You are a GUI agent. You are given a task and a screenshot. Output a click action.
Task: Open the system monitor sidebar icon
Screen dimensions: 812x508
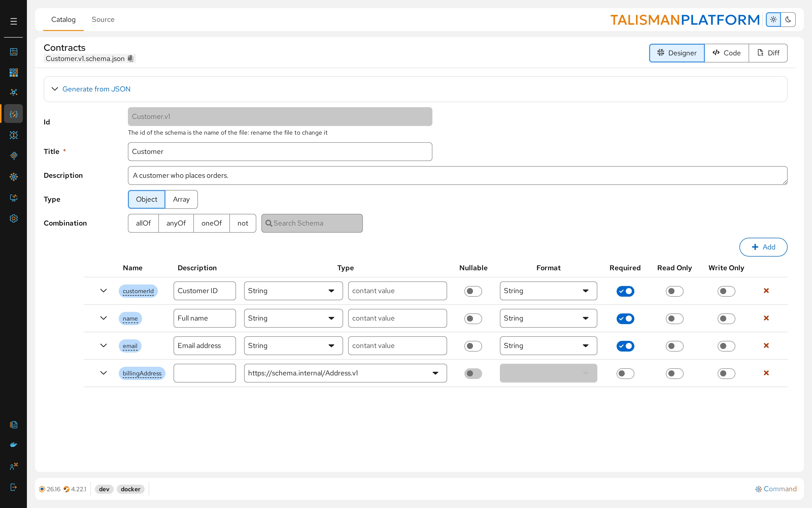pyautogui.click(x=13, y=198)
